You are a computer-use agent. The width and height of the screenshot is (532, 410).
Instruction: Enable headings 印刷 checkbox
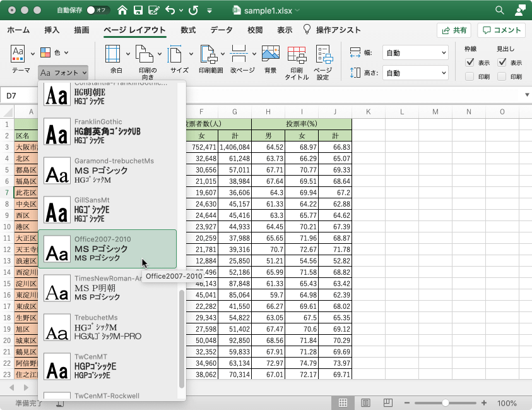click(x=502, y=76)
